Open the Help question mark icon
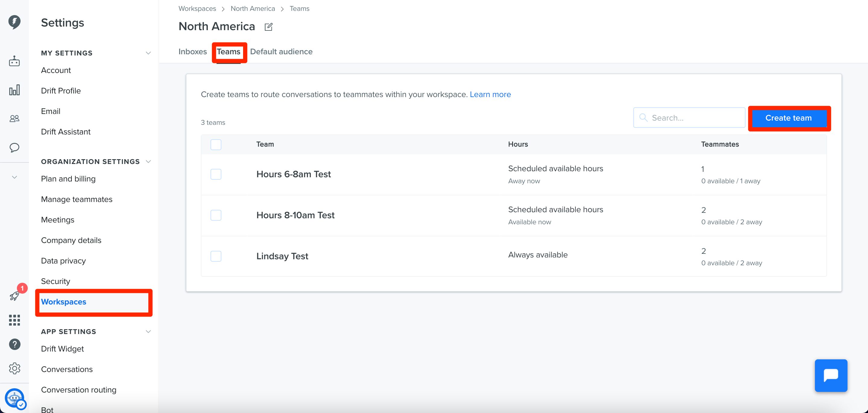 [14, 344]
